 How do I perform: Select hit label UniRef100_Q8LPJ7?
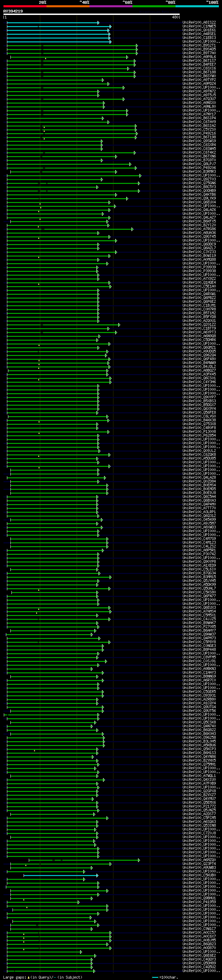pos(199,164)
